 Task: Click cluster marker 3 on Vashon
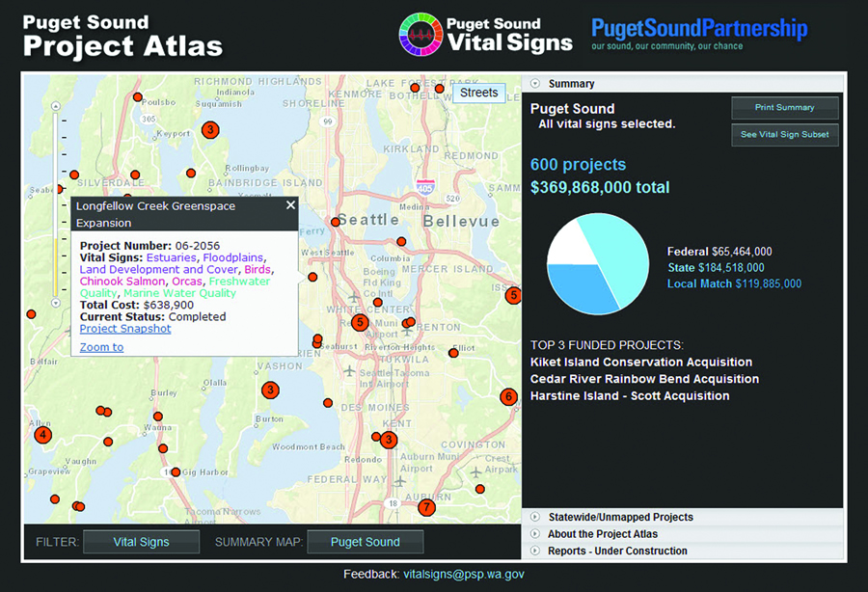[x=270, y=390]
